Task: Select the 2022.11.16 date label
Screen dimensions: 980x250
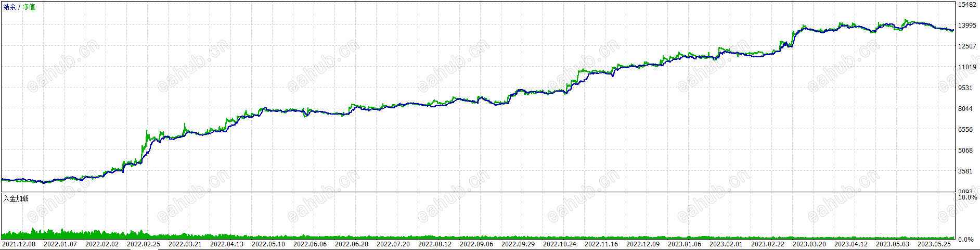Action: coord(601,244)
